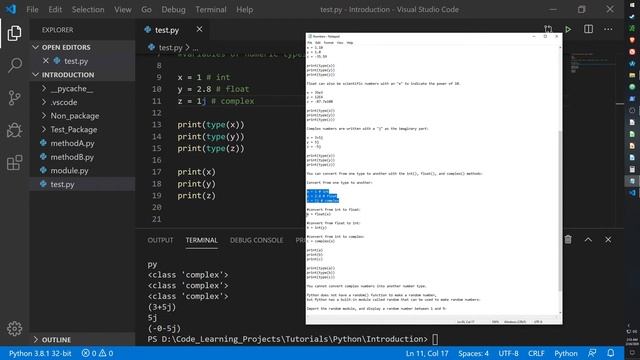The height and width of the screenshot is (360, 640).
Task: Click the feedback icon in status bar
Action: 592,353
